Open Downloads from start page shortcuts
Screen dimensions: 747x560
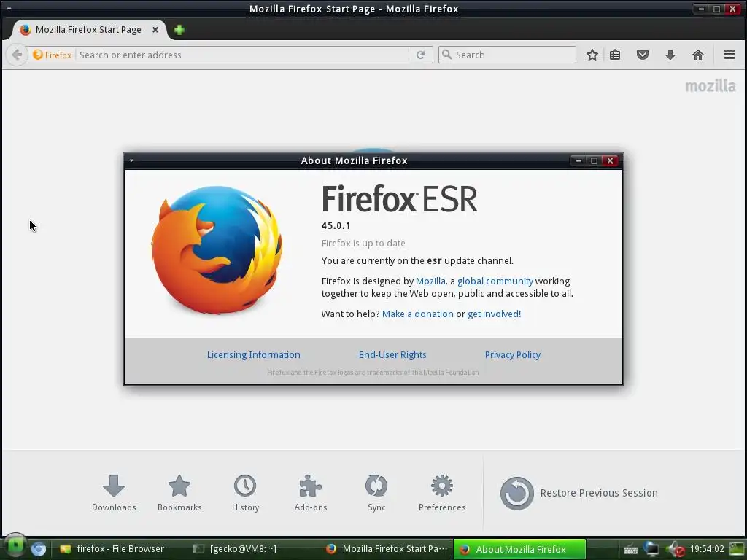(x=114, y=493)
